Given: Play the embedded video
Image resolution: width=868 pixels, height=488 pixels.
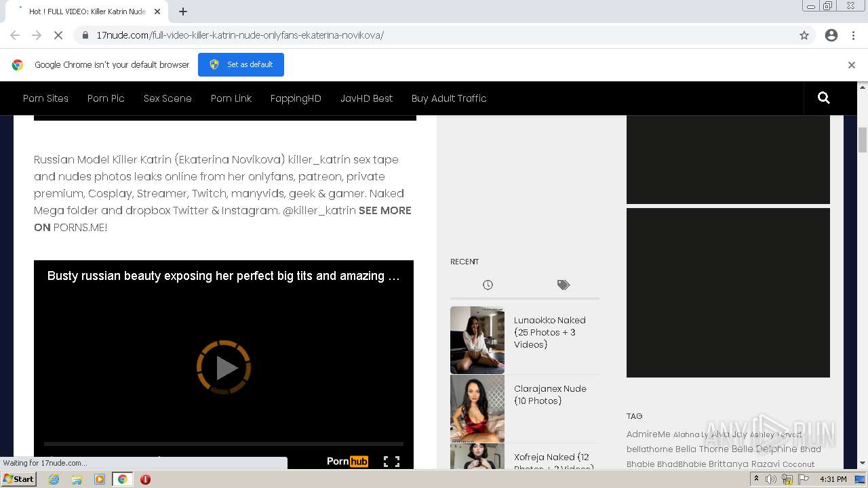Looking at the screenshot, I should coord(224,367).
